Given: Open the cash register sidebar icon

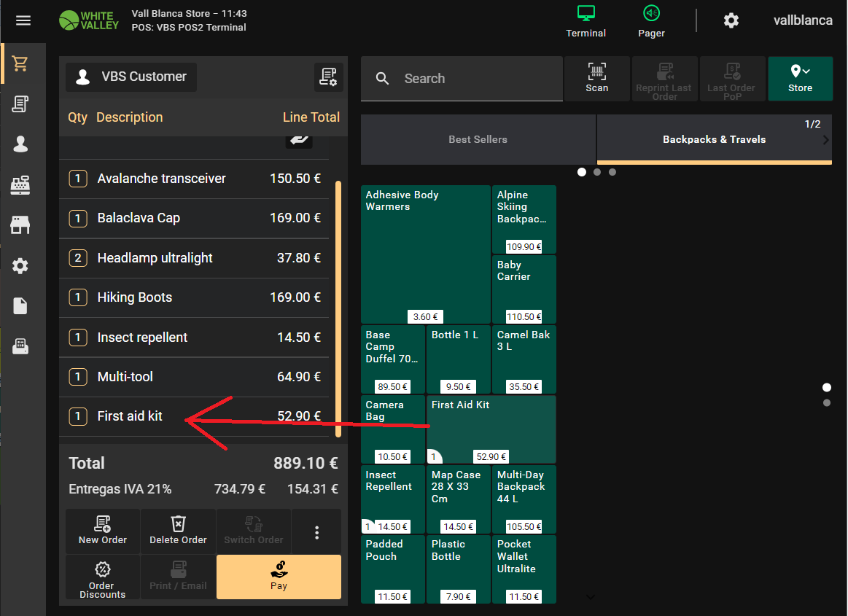Looking at the screenshot, I should pyautogui.click(x=20, y=185).
